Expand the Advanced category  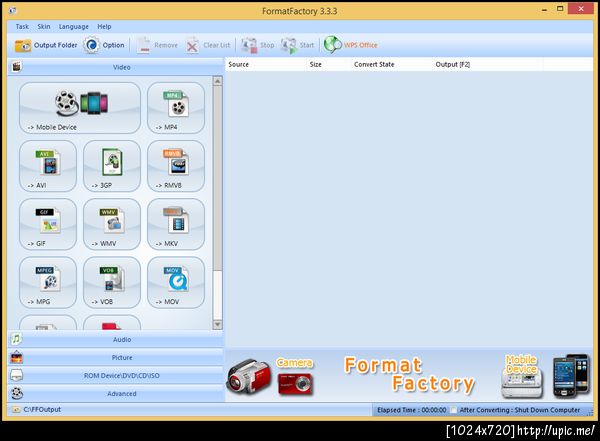click(x=116, y=393)
